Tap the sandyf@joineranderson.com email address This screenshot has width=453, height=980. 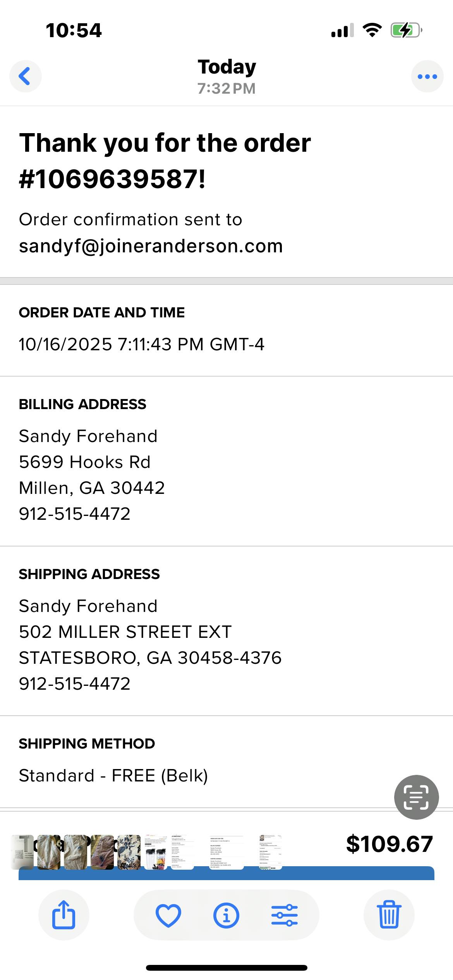pos(151,246)
